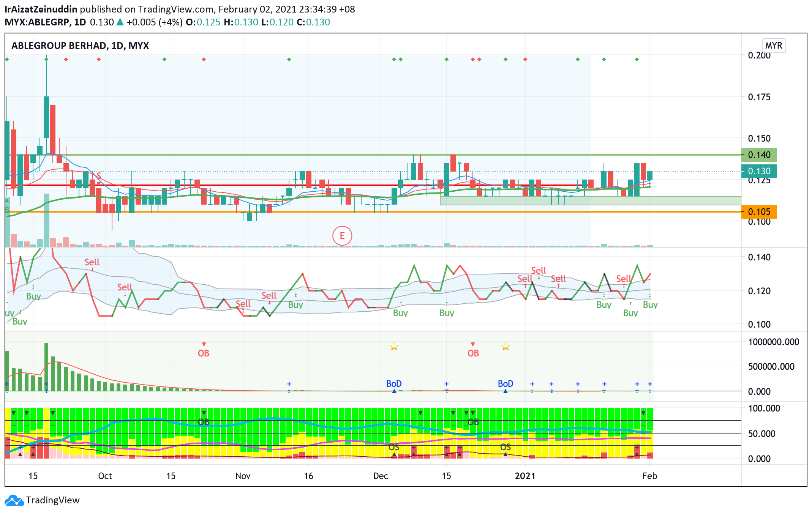Click the 0.130 current price label
The height and width of the screenshot is (514, 812).
(x=759, y=171)
